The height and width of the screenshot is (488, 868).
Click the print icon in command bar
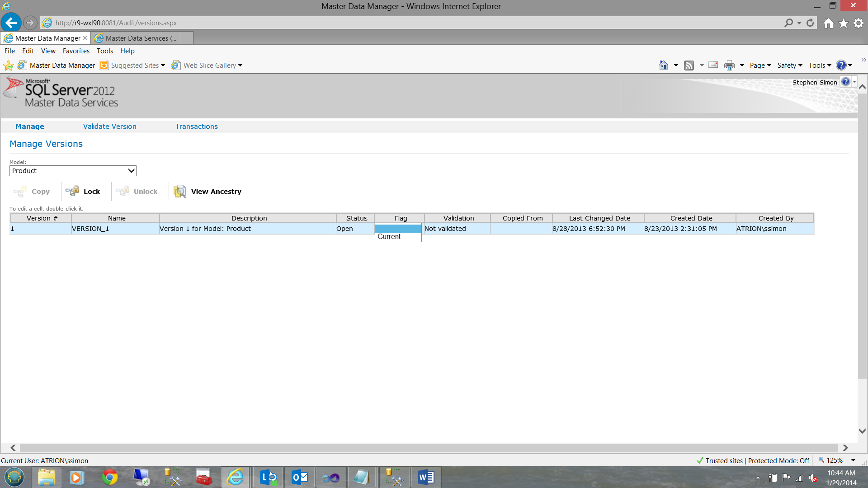pos(729,66)
